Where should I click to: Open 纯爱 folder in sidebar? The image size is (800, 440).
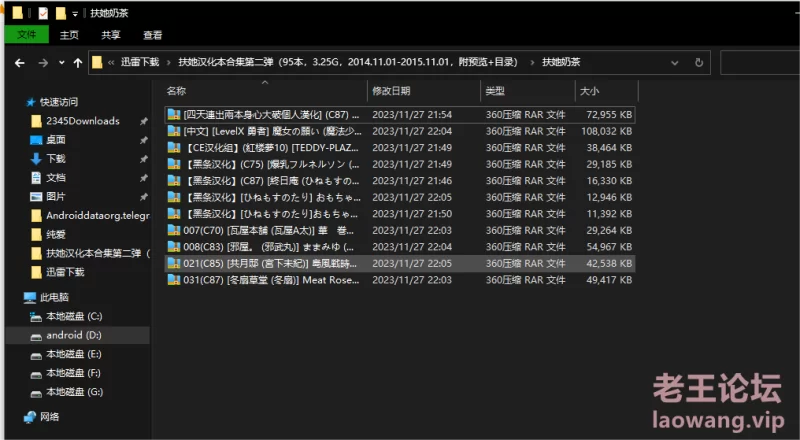point(56,234)
